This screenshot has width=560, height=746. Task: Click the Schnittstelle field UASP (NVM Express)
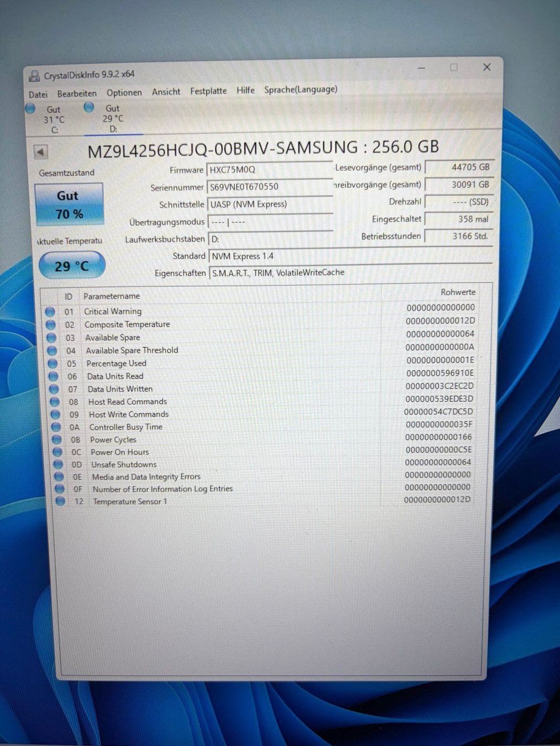click(x=270, y=204)
